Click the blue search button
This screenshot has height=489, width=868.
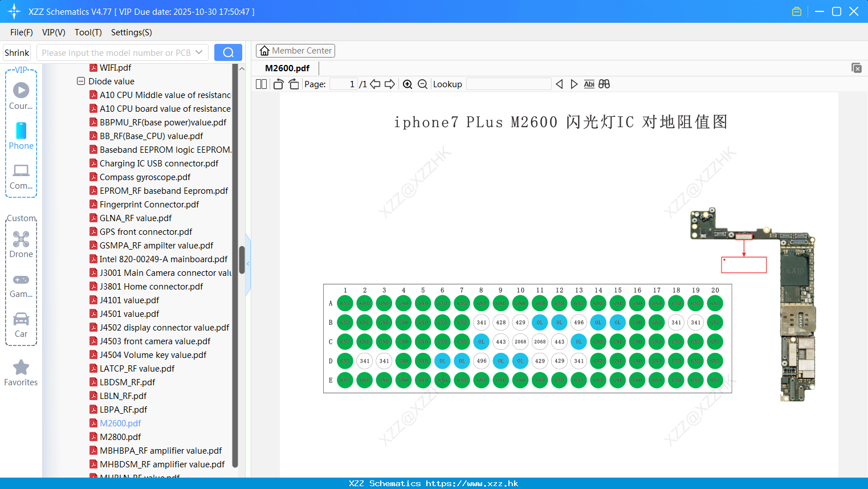point(228,52)
